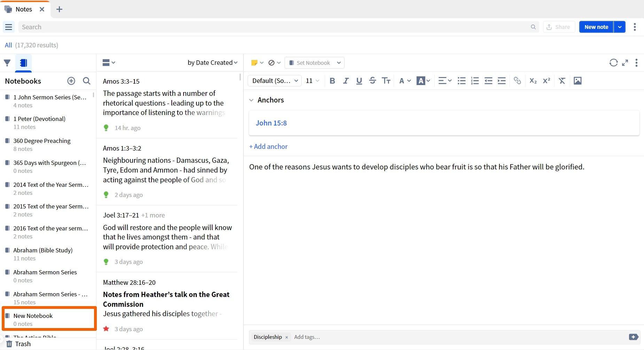Open the note indicator icon dropdown
This screenshot has width=644, height=350.
click(x=274, y=63)
